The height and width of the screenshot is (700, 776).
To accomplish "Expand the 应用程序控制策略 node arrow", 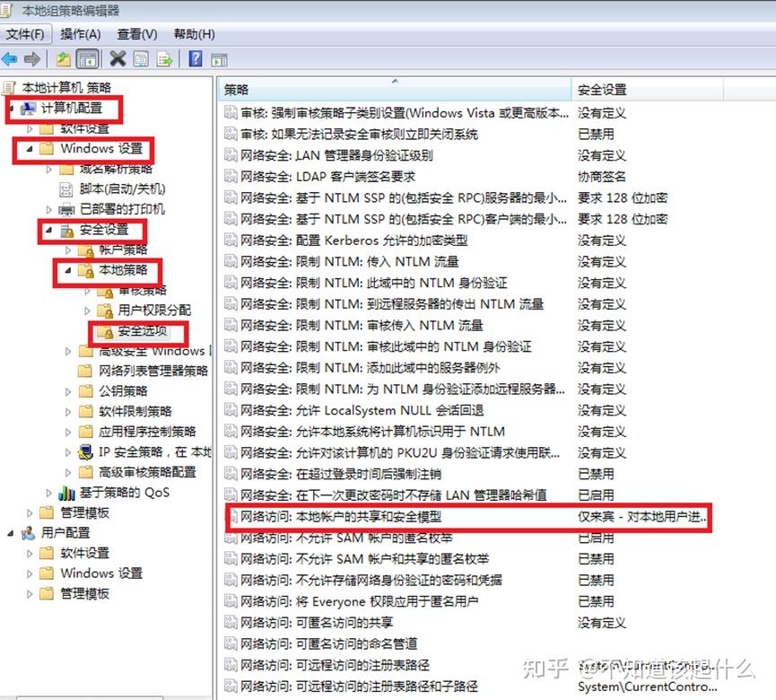I will click(x=68, y=433).
